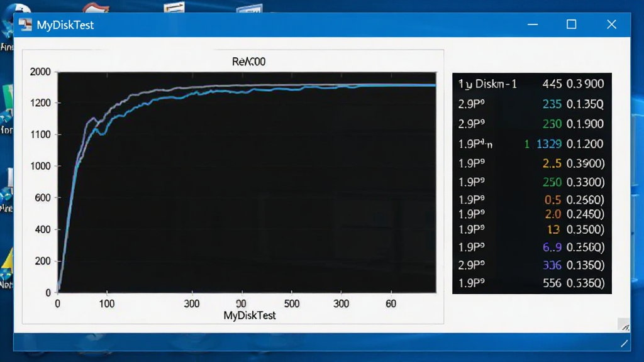This screenshot has width=644, height=362.
Task: Click the '1y Diskm-1' header row
Action: coord(531,84)
